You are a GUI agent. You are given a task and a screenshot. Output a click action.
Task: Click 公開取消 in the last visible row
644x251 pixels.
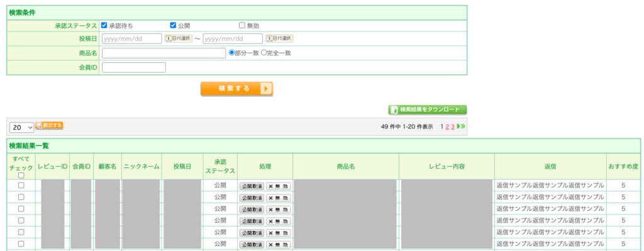click(252, 245)
